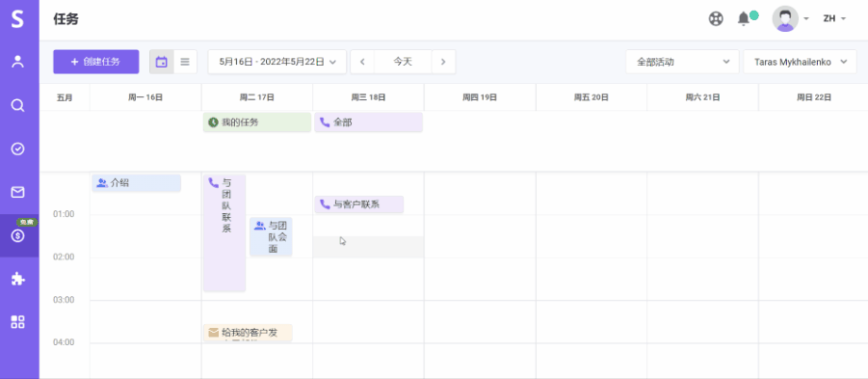This screenshot has height=379, width=868.
Task: Click the 周日 22日 column header
Action: 814,97
